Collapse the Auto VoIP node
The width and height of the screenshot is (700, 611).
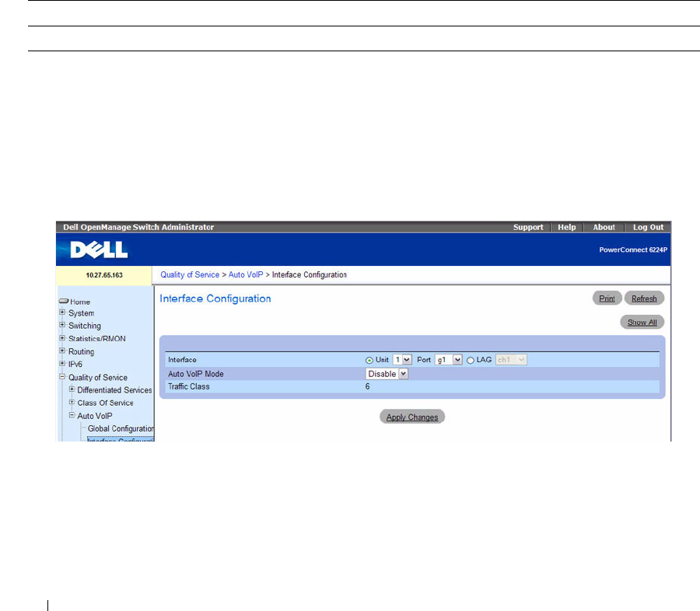(x=72, y=415)
